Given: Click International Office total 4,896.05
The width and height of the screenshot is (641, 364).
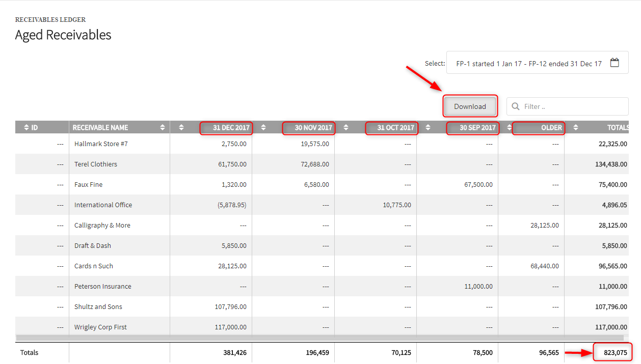Looking at the screenshot, I should click(x=614, y=205).
